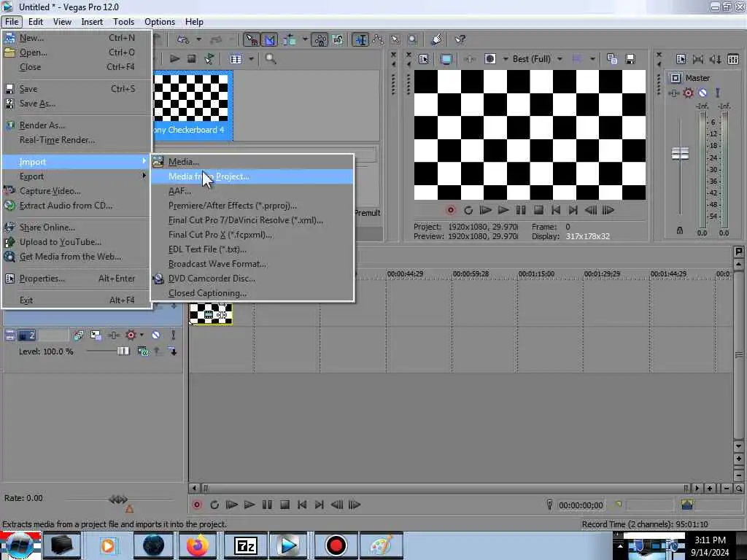
Task: Open track 2 compositing mode icon
Action: [x=142, y=351]
